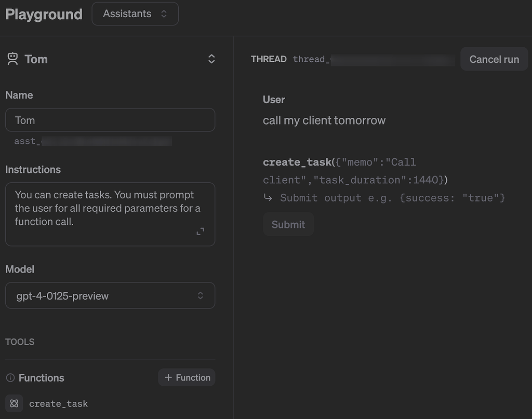Click the TOOLS section label

click(20, 342)
